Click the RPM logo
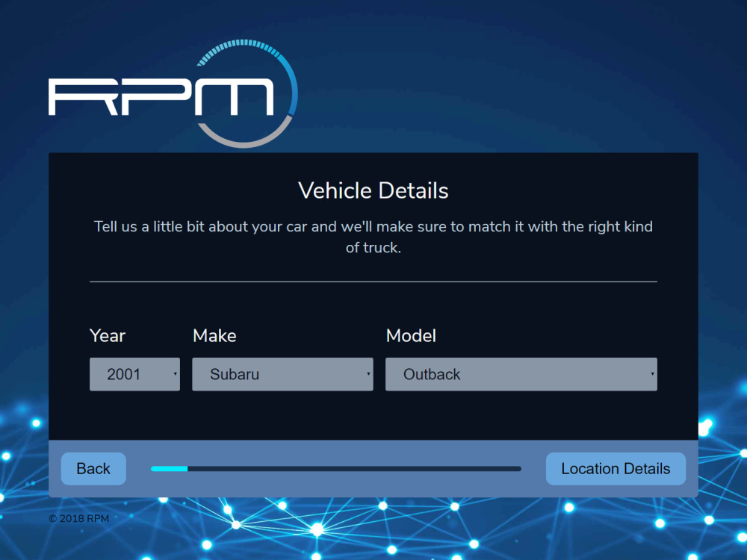747x560 pixels. pyautogui.click(x=173, y=93)
